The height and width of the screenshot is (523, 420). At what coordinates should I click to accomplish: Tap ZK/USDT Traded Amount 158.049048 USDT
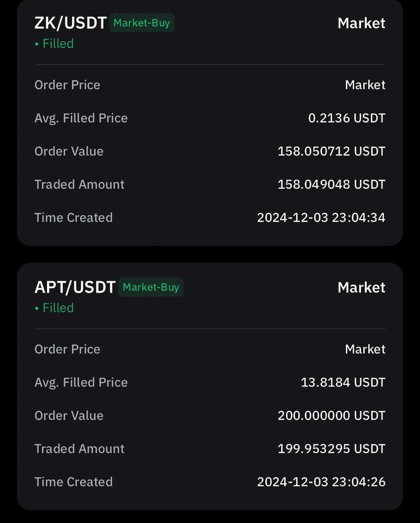(331, 184)
